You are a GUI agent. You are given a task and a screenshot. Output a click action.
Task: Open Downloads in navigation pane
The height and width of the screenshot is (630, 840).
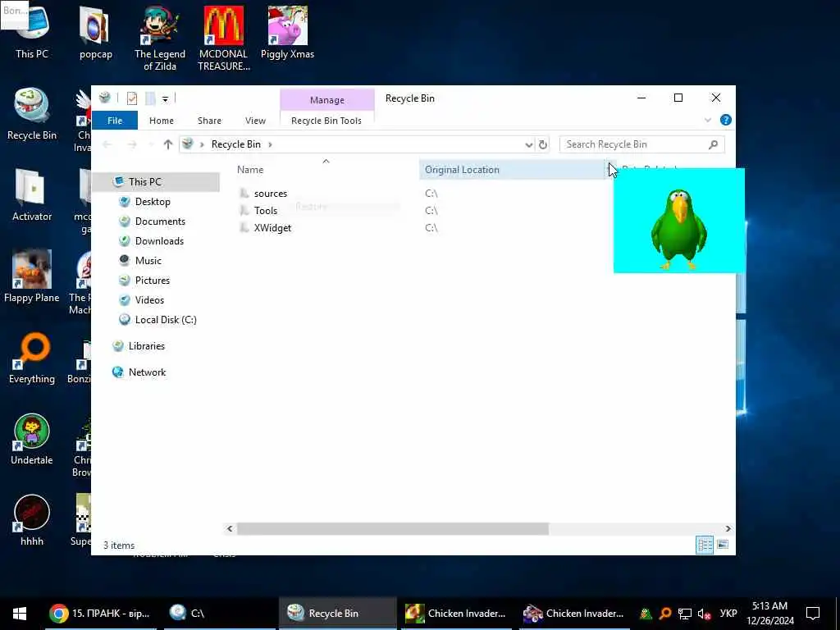click(159, 241)
